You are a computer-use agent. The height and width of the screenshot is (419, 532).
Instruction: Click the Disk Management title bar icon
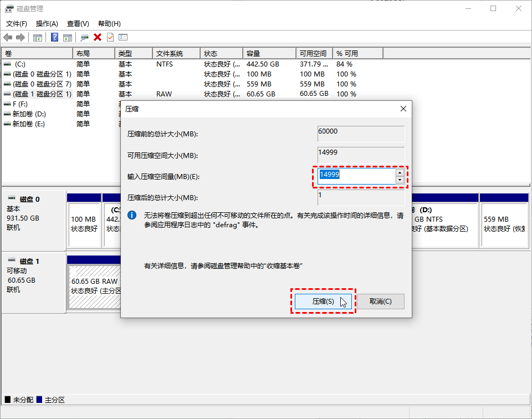click(9, 8)
